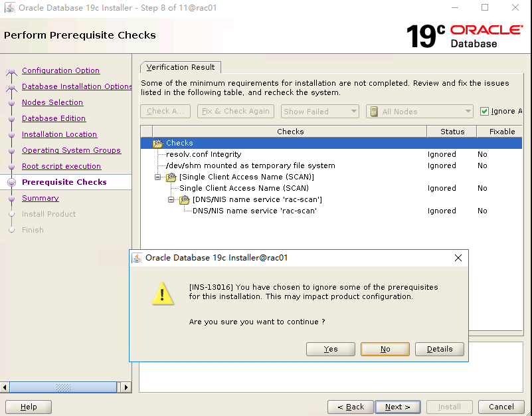Screen dimensions: 532x416
Task: Click Ignored status of /dev/shm row
Action: 442,165
